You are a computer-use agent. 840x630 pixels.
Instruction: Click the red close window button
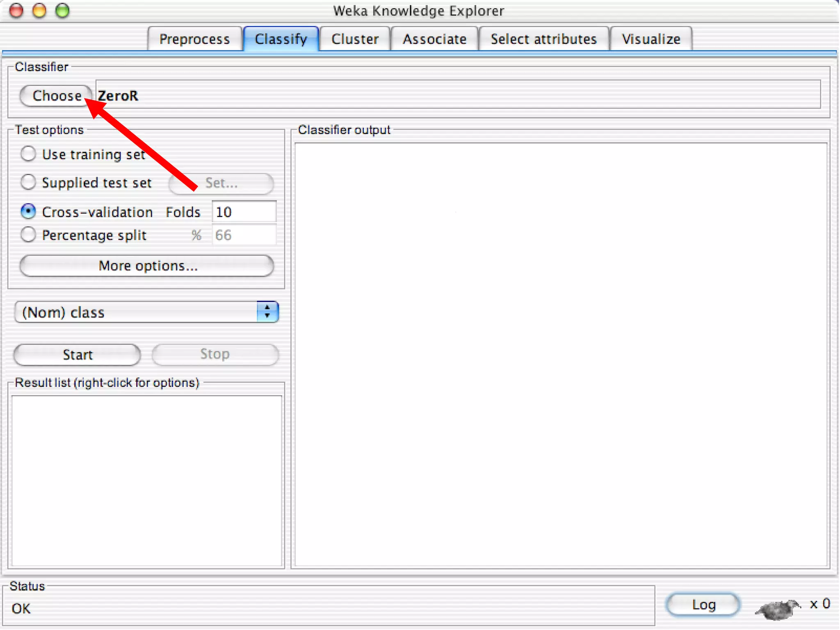click(x=16, y=10)
